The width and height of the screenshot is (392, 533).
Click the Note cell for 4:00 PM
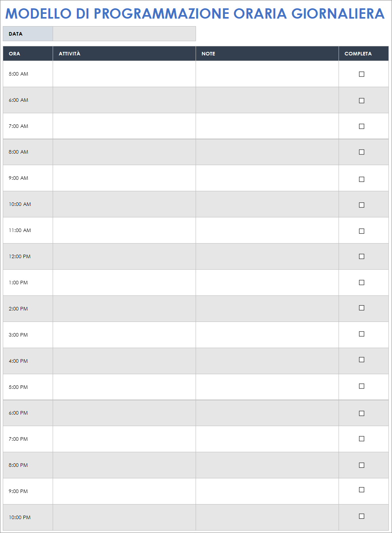[267, 361]
